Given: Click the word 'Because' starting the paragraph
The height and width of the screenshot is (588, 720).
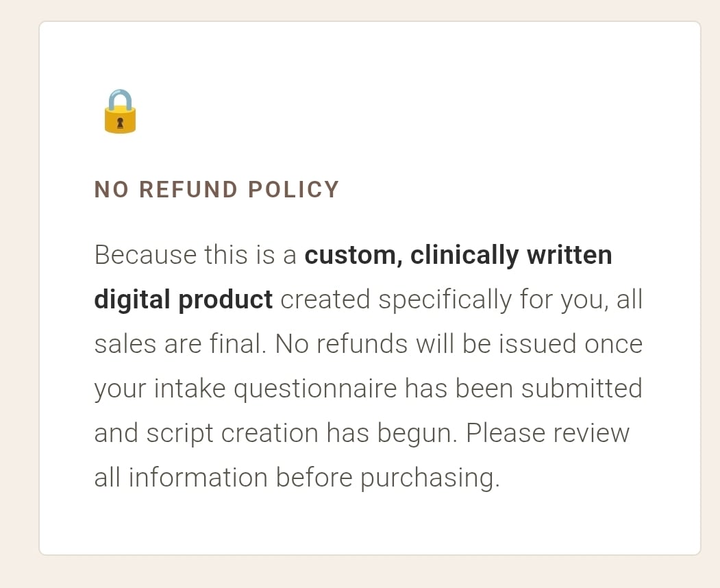Looking at the screenshot, I should (x=145, y=255).
